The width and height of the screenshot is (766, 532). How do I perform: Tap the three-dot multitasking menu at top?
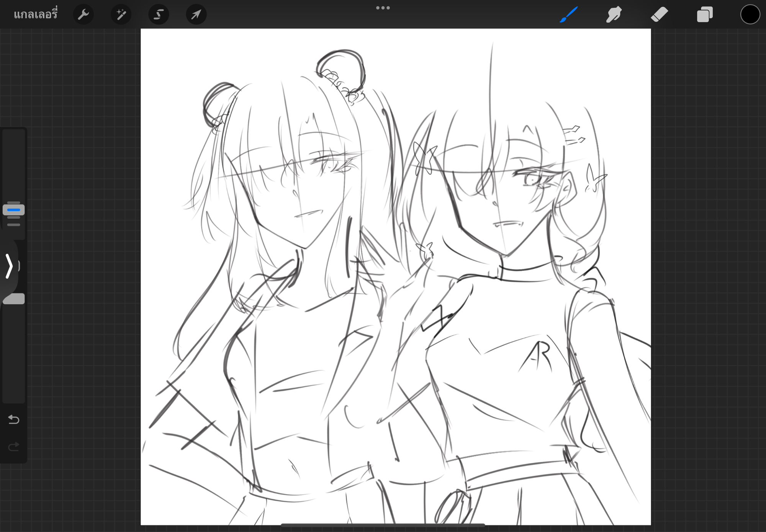(x=383, y=8)
